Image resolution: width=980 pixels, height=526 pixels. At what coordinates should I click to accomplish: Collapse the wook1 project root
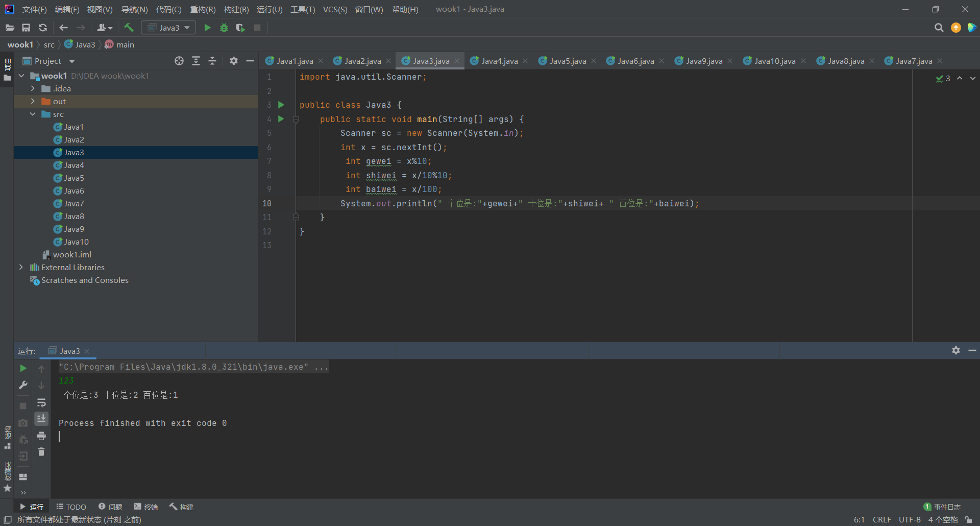pos(21,76)
